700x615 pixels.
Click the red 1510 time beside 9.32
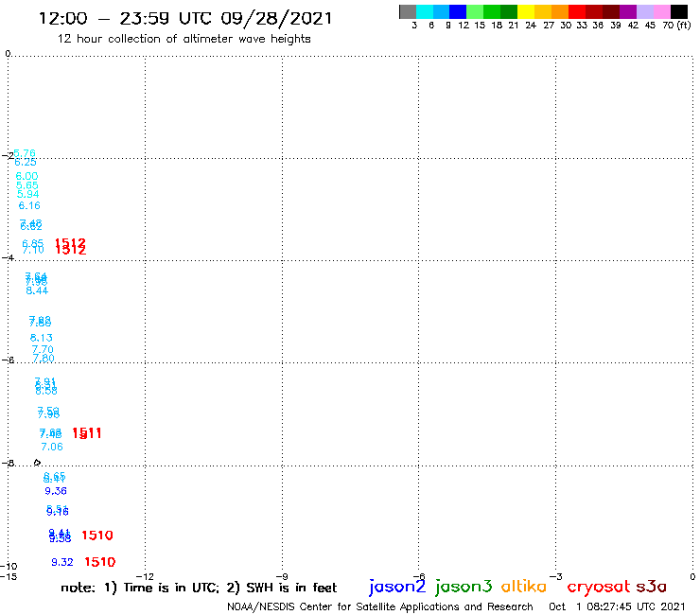(100, 562)
